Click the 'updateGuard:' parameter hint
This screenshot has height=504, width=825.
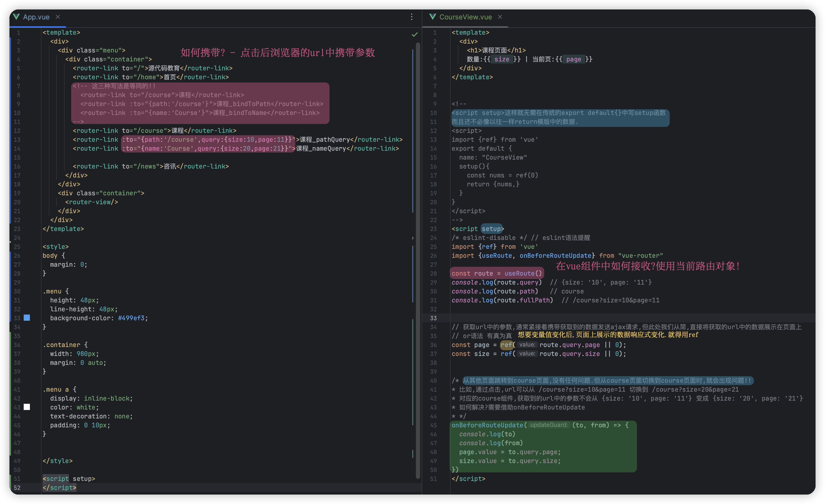click(x=549, y=425)
